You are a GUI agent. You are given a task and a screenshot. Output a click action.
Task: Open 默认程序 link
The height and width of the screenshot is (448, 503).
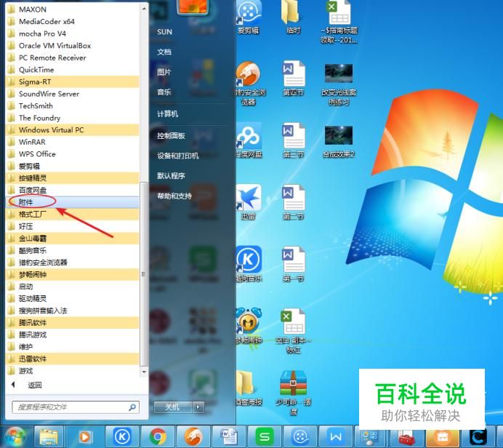171,176
